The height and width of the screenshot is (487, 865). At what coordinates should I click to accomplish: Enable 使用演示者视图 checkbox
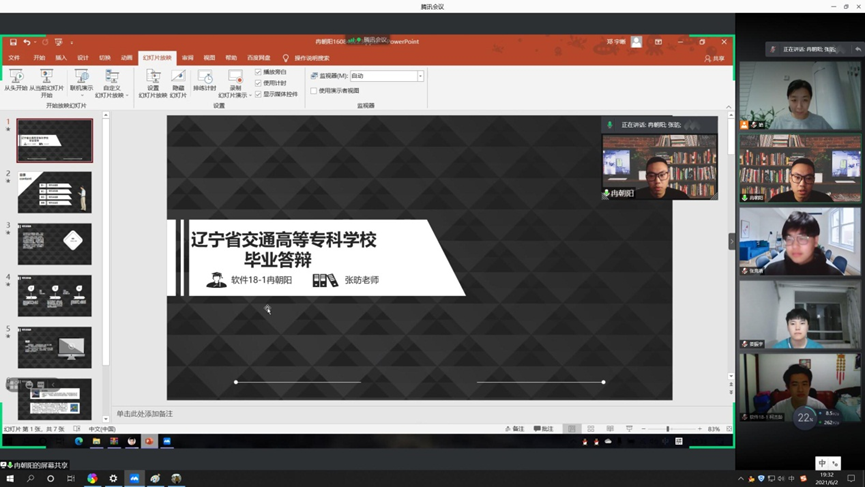[314, 91]
